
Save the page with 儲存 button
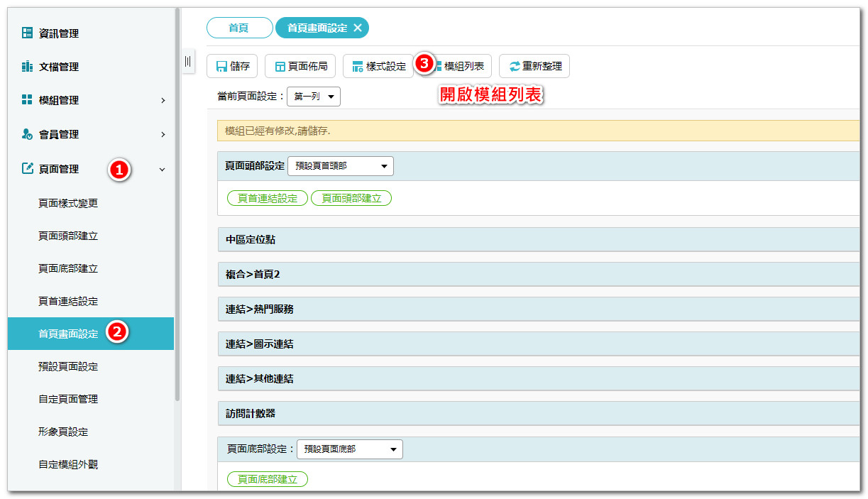(232, 66)
